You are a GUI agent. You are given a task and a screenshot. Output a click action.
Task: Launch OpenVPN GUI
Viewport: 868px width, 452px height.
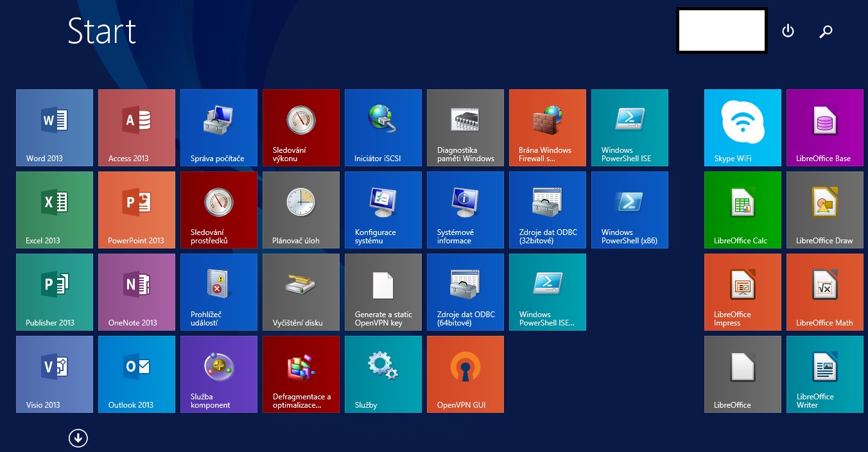coord(465,374)
